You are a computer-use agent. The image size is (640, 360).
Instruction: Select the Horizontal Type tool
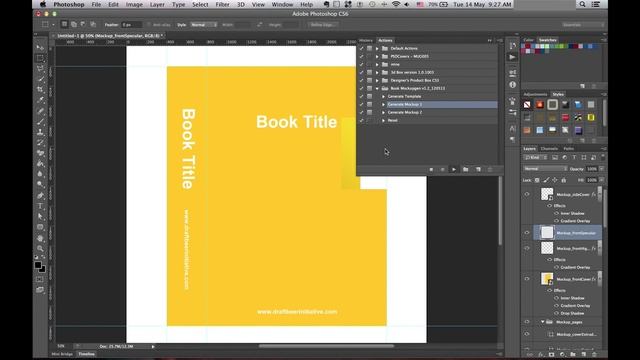tap(40, 206)
